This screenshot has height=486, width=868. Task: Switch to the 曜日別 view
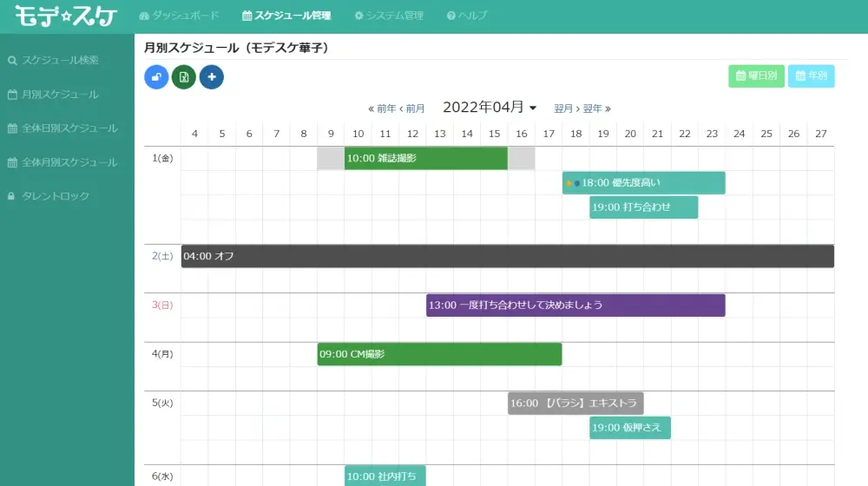tap(756, 76)
